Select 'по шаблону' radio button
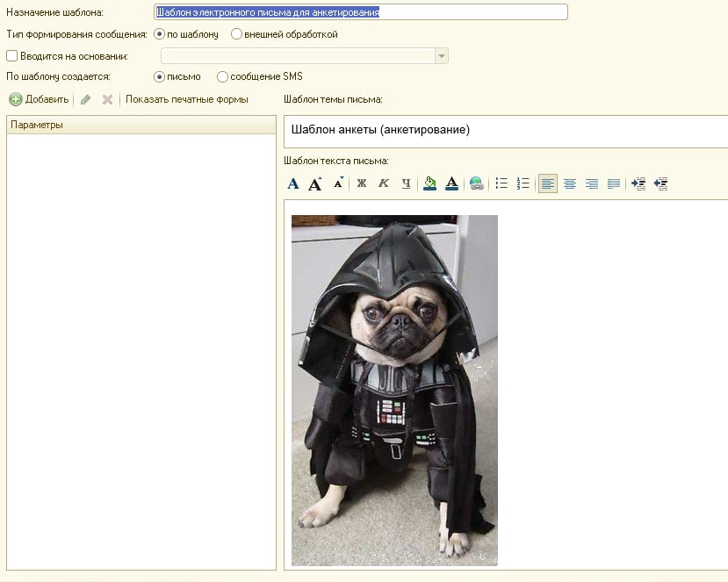 point(159,34)
